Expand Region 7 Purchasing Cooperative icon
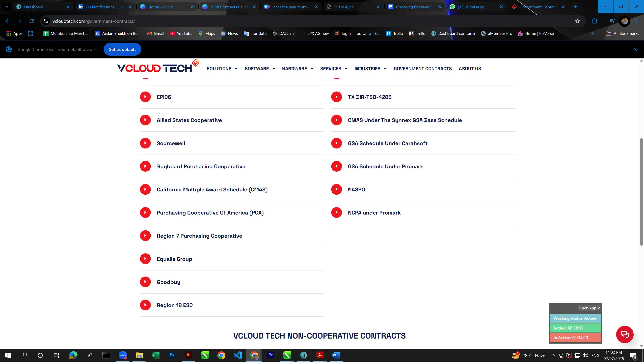The width and height of the screenshot is (644, 362). coord(145,236)
